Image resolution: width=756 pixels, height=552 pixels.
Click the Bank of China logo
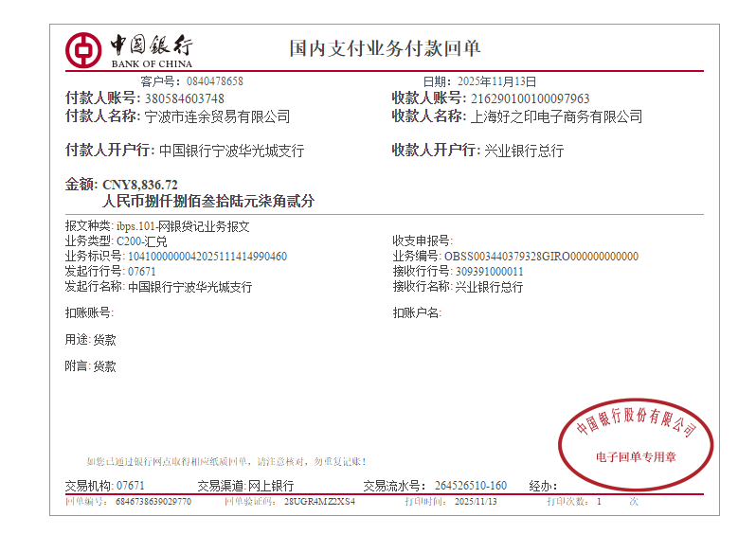tap(129, 49)
